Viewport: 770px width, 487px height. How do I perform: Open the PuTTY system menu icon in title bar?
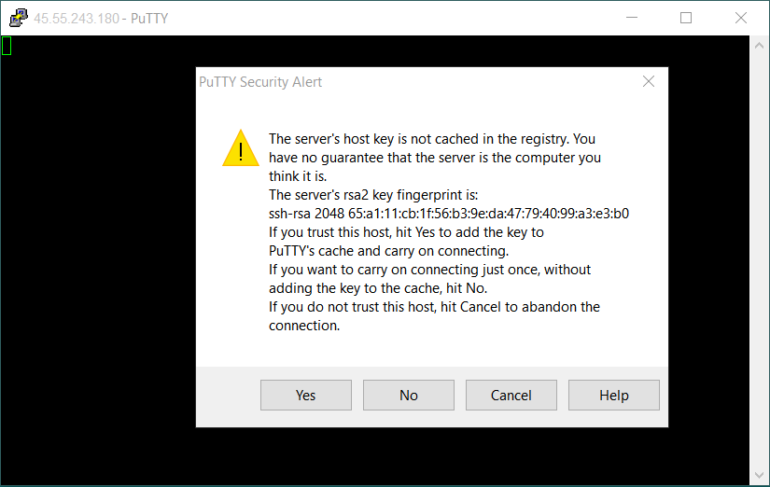point(18,18)
